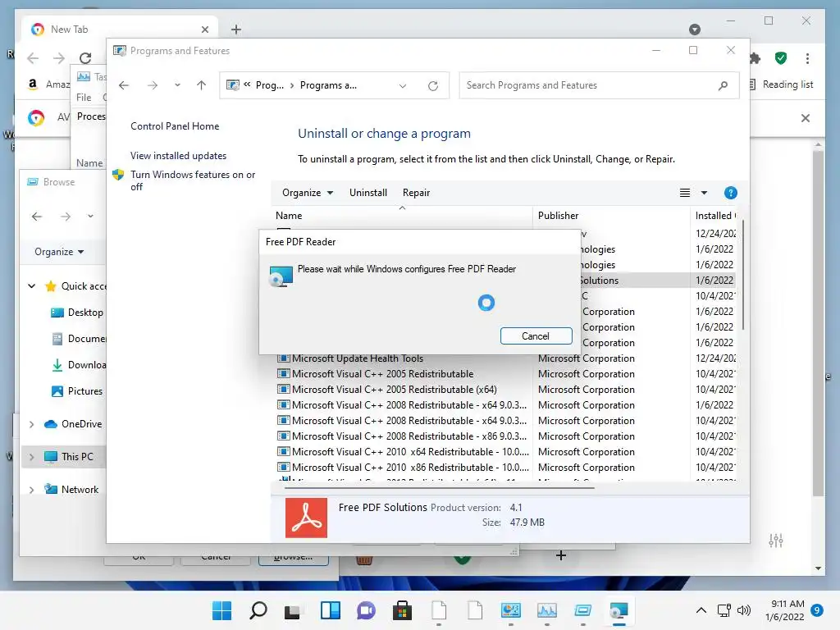The width and height of the screenshot is (840, 630).
Task: Open the browser tab search dropdown circle
Action: point(694,30)
